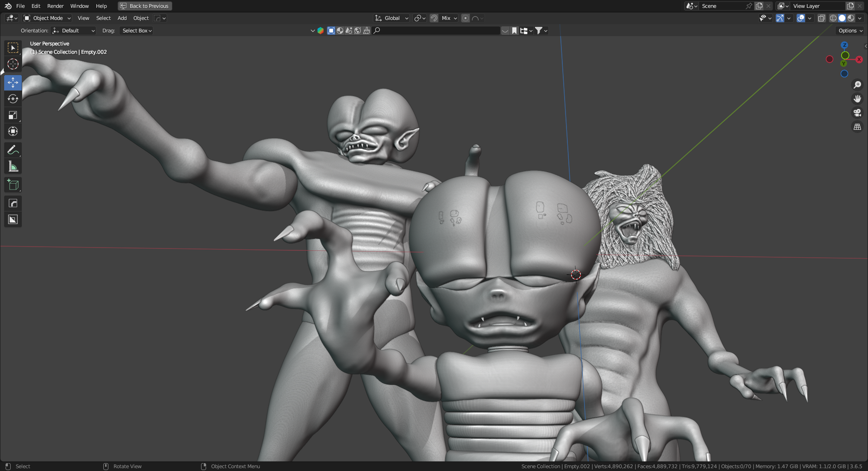The image size is (868, 471).
Task: Click the search filter field
Action: click(436, 31)
